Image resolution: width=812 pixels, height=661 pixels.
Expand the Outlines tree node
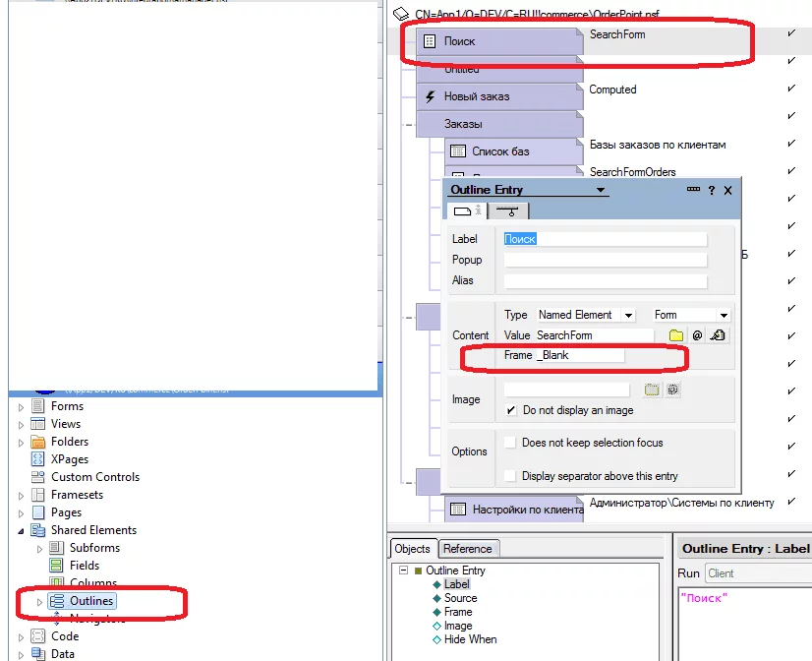pos(40,601)
